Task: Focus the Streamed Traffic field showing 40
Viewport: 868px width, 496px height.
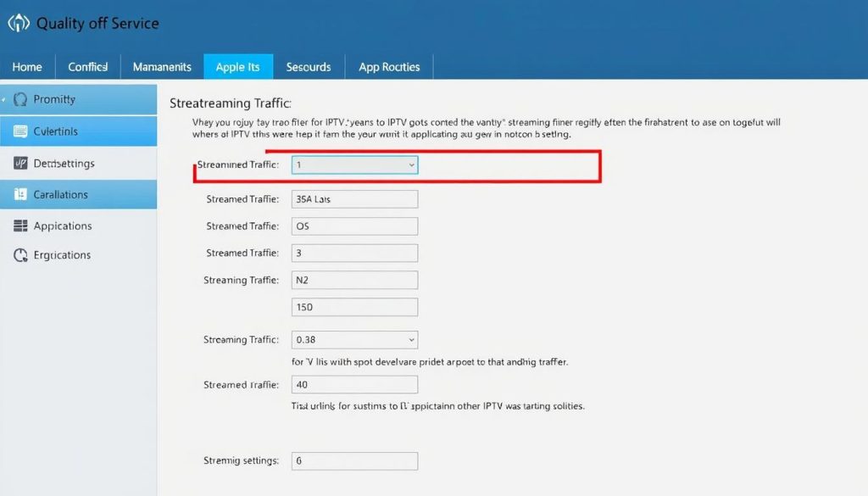Action: tap(354, 384)
